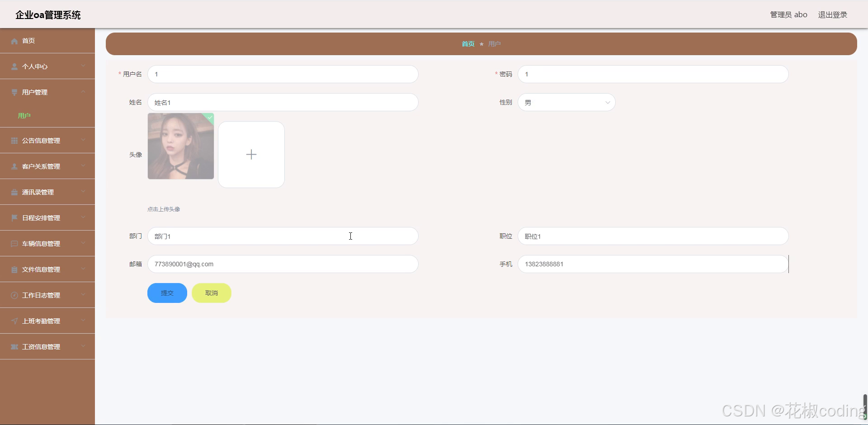The width and height of the screenshot is (868, 425).
Task: Expand the 日程安排管理 chevron
Action: tap(83, 217)
